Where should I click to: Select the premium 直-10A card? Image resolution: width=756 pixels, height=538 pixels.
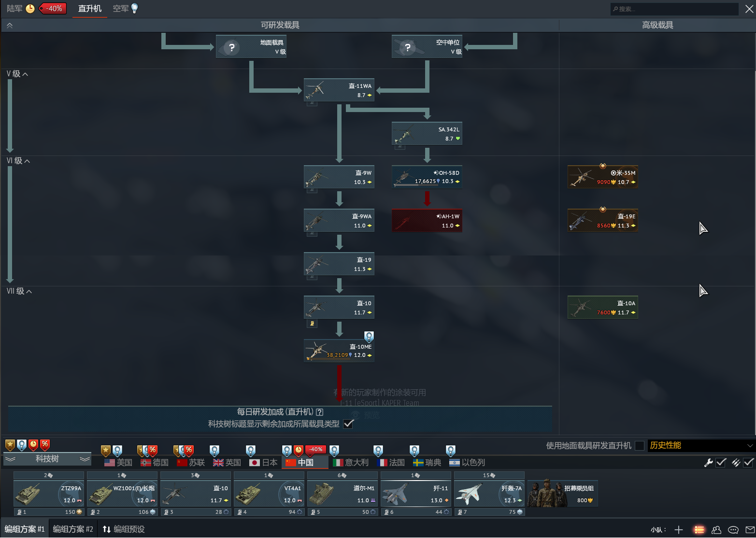603,308
